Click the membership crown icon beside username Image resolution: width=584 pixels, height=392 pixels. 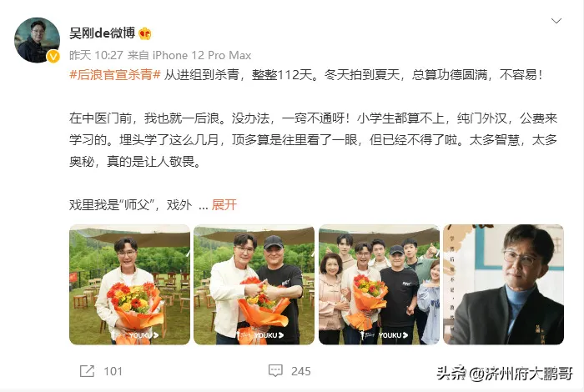click(145, 34)
